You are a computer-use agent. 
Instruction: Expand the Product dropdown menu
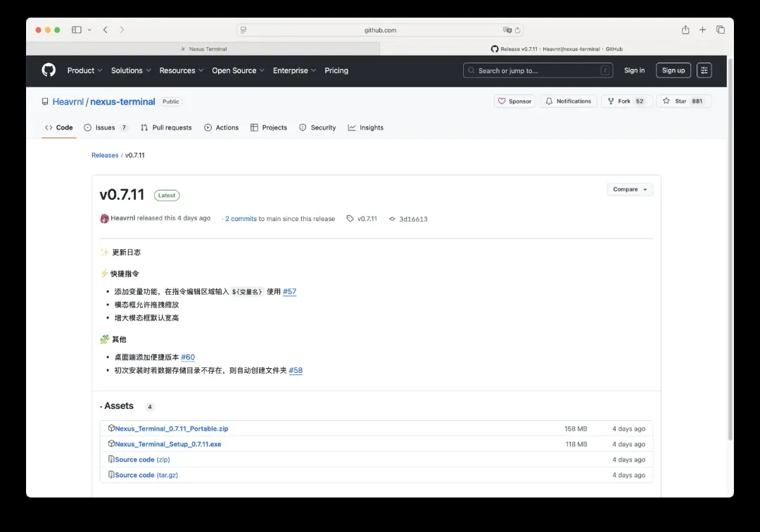tap(84, 70)
